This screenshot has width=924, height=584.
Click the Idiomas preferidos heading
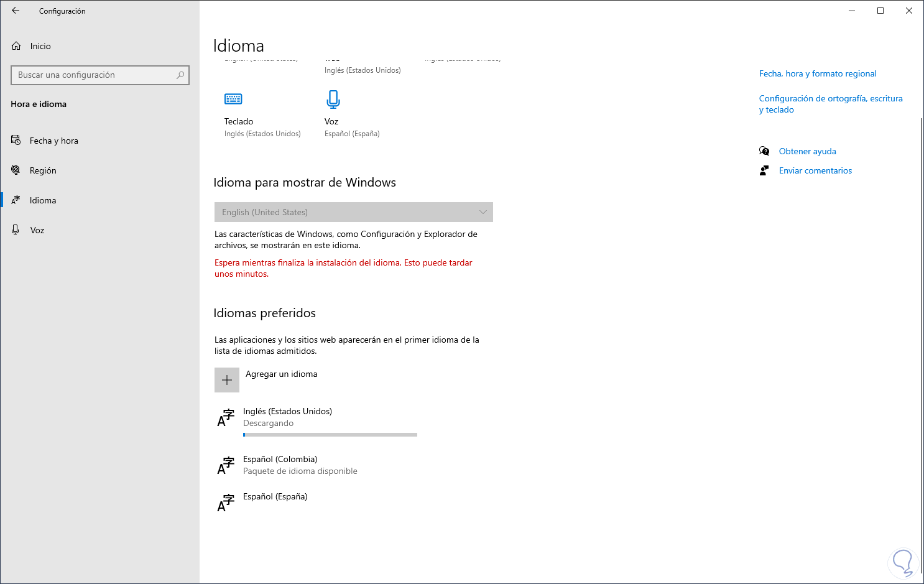[x=264, y=313]
